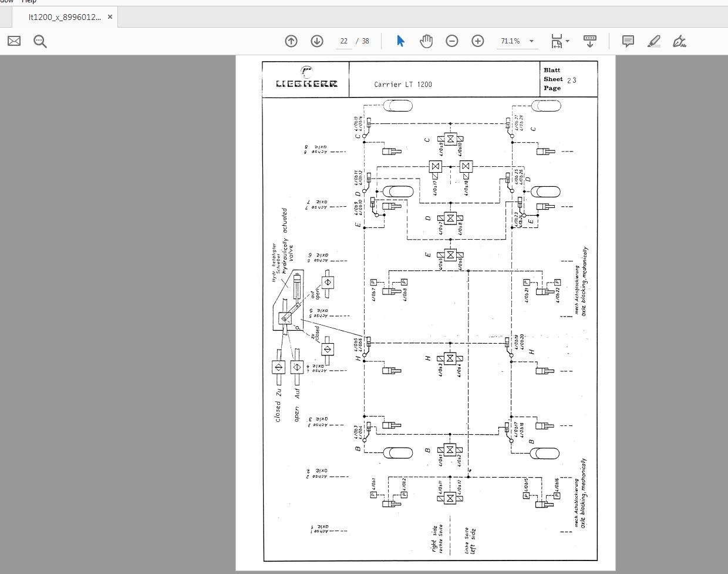Image resolution: width=728 pixels, height=574 pixels.
Task: Go to next page with down arrow
Action: point(317,41)
